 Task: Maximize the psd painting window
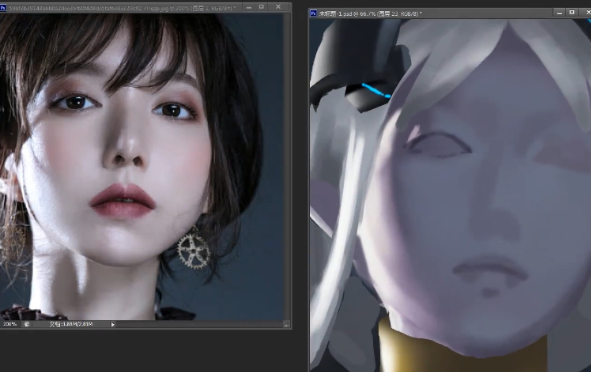tap(572, 13)
